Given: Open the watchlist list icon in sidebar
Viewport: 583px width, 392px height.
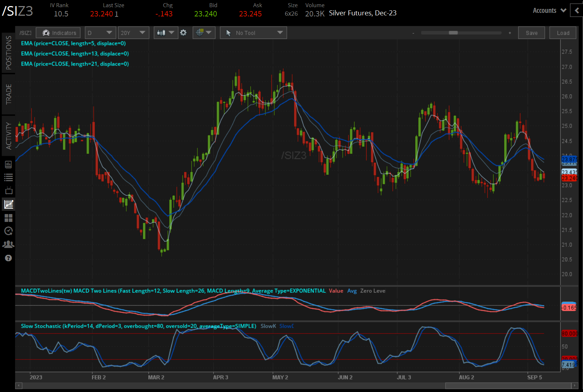Looking at the screenshot, I should pyautogui.click(x=9, y=177).
